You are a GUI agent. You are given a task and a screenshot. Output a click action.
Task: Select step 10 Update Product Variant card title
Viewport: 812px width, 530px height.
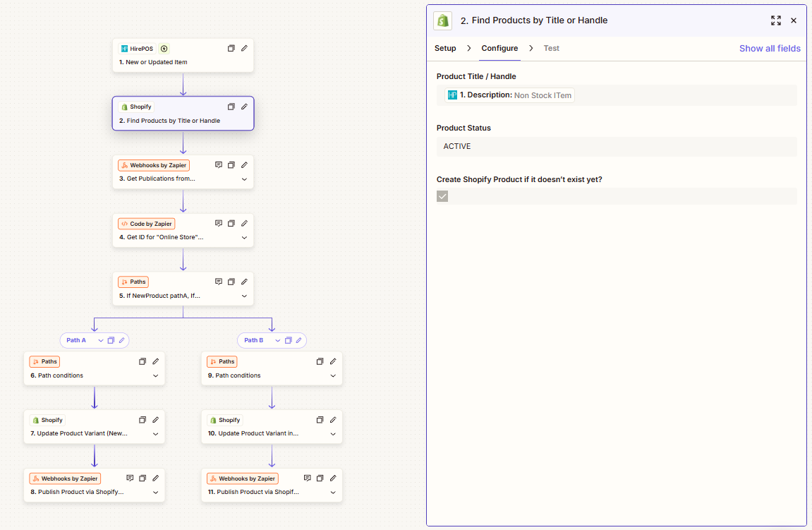tap(253, 433)
